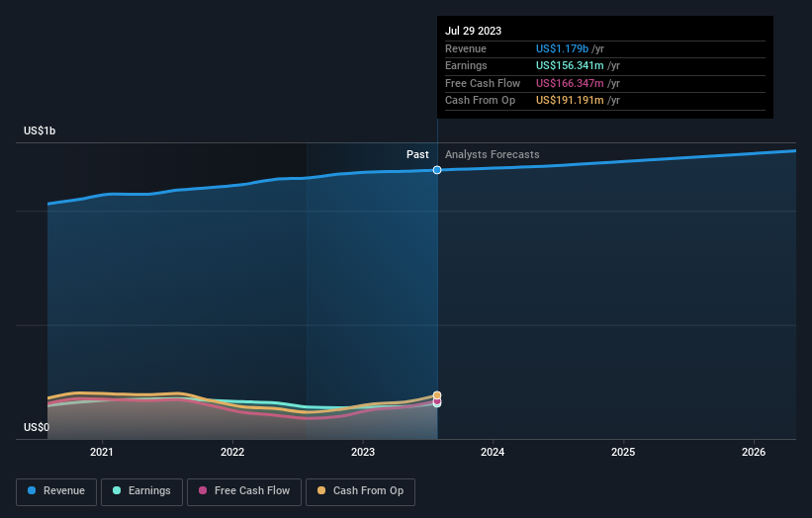Click the 2021 x-axis label

tap(102, 452)
